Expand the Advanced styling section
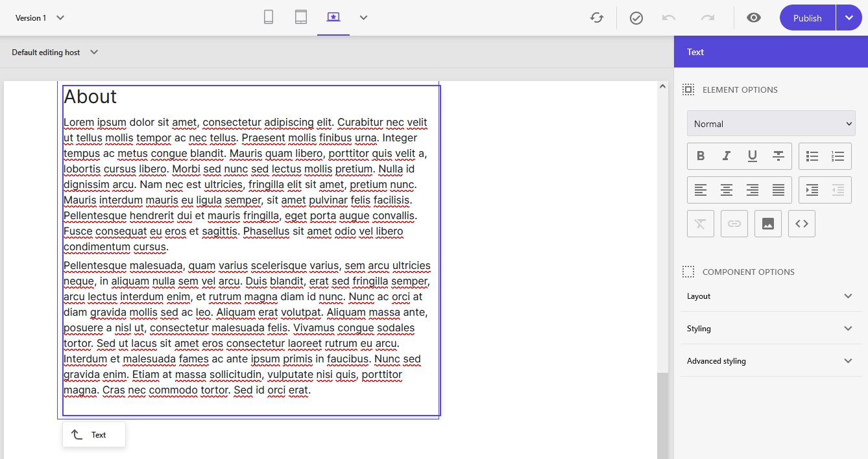 coord(771,360)
